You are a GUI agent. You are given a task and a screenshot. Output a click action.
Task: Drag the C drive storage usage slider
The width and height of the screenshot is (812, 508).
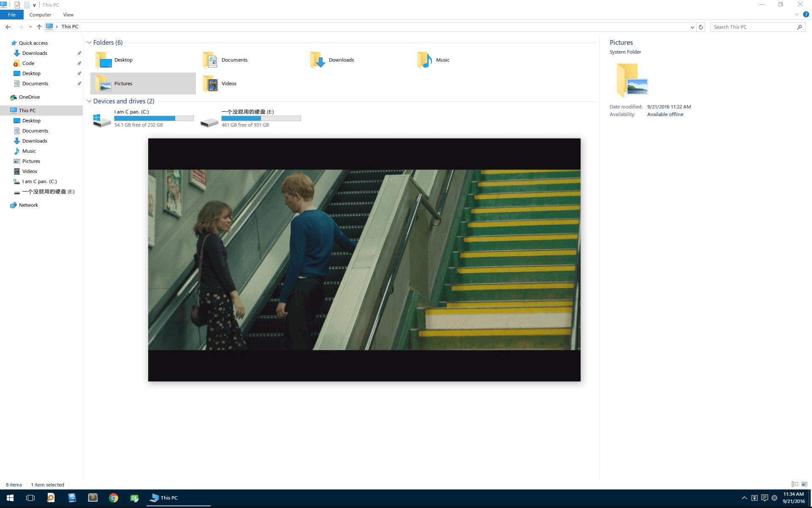point(154,118)
